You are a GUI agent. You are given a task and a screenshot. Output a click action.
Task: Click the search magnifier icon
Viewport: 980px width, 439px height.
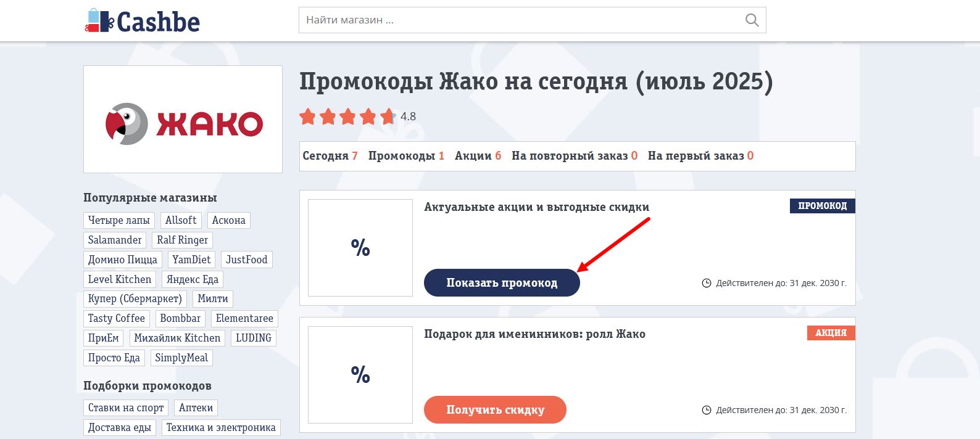(752, 20)
